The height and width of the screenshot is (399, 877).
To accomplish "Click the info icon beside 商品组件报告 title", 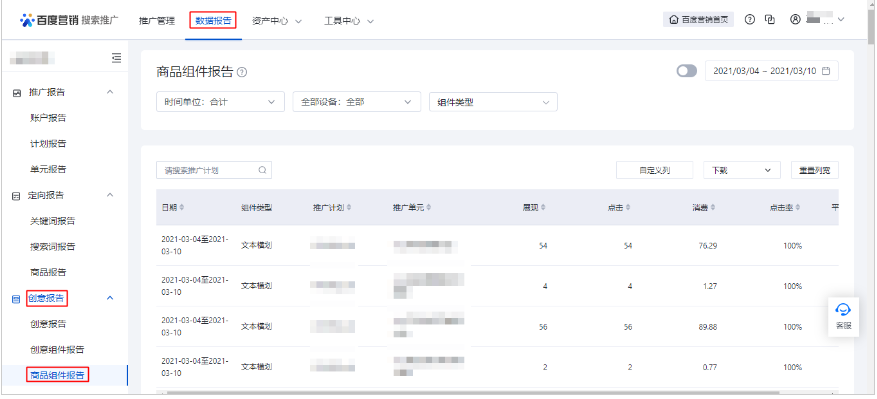I will pos(242,72).
